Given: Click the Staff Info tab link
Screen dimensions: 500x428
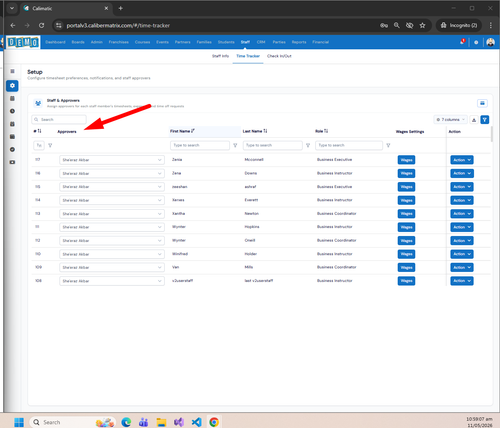Looking at the screenshot, I should click(220, 56).
